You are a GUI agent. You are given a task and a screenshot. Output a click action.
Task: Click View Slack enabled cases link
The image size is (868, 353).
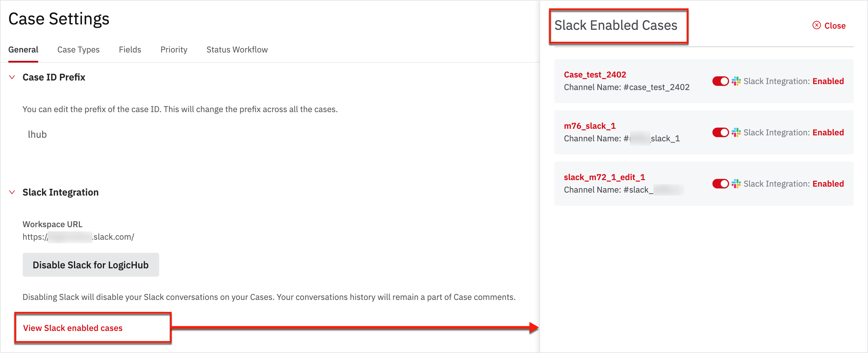72,328
